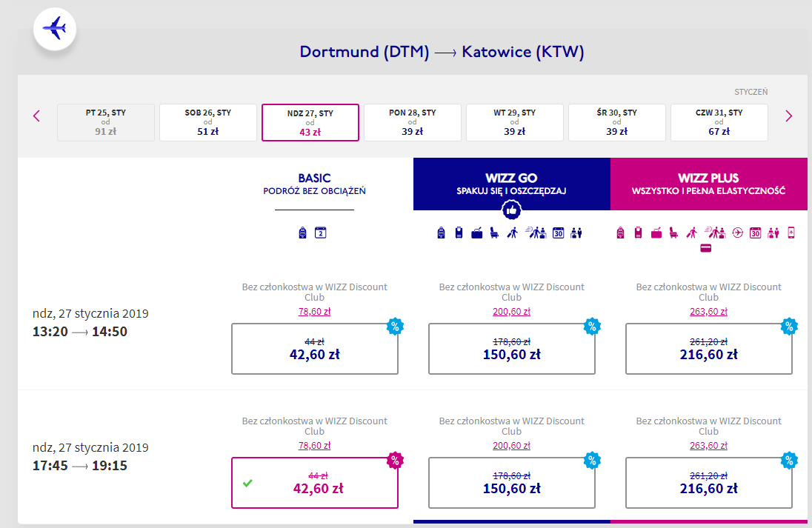
Task: Click 263,60 zł non-member link for 17:45 flight
Action: tap(708, 446)
